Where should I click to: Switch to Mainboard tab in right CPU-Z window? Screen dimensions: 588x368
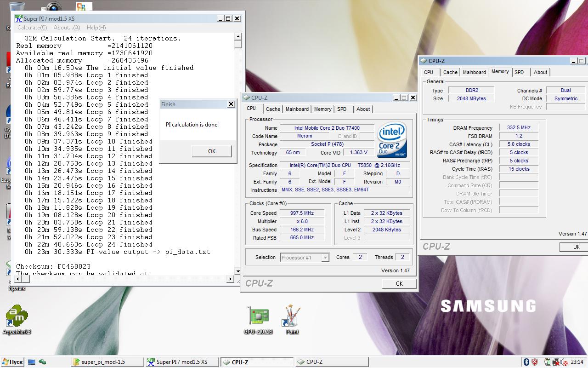tap(475, 72)
